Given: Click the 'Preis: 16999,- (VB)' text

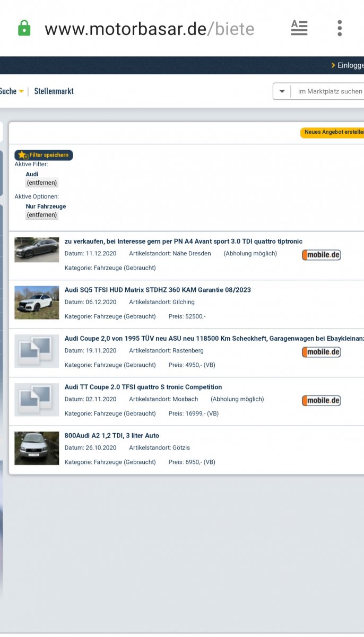Looking at the screenshot, I should click(x=194, y=414).
